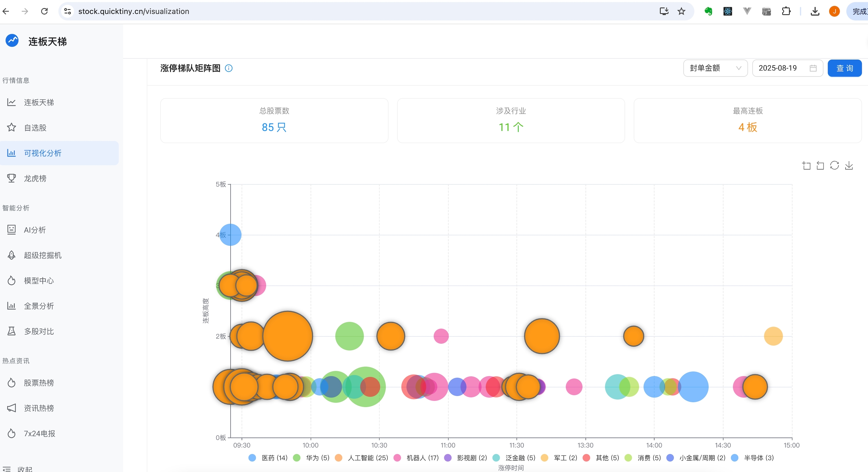The height and width of the screenshot is (472, 868).
Task: Toggle 半导体 (3) legend series
Action: coord(752,458)
